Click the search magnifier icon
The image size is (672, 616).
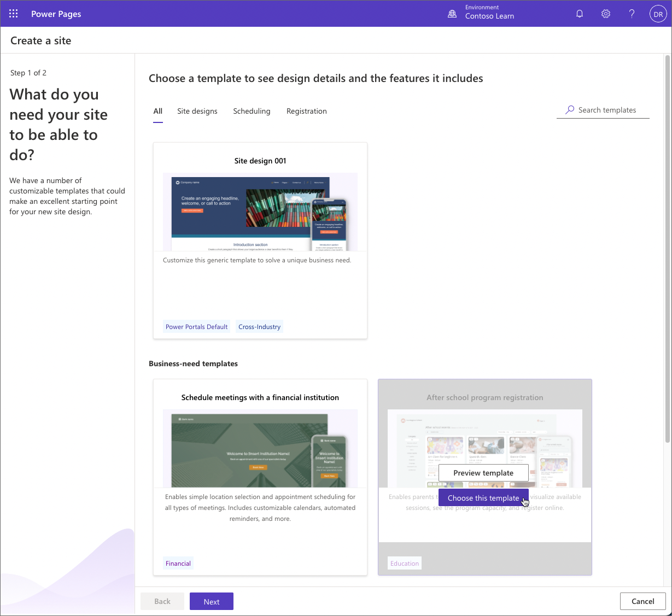click(x=570, y=110)
